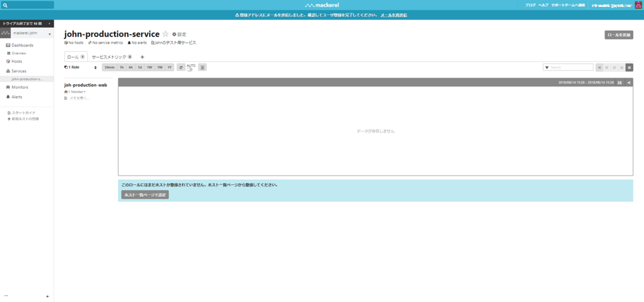Collapse the sidebar with arrow icon
Viewport: 644px width, 302px height.
(x=48, y=296)
